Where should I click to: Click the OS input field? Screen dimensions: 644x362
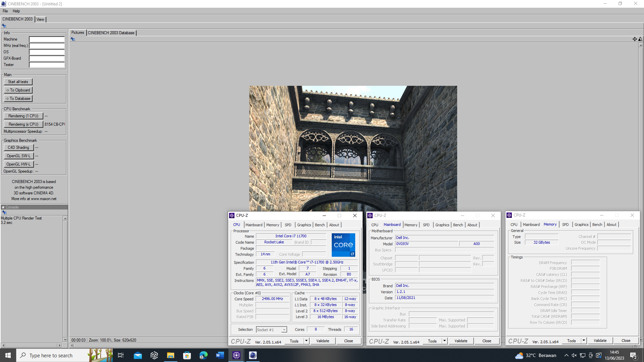coord(47,52)
